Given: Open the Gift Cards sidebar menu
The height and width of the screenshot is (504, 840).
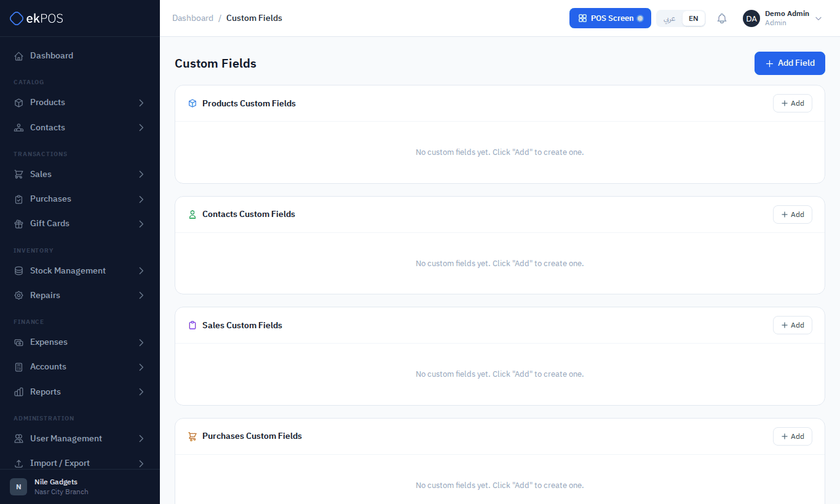Looking at the screenshot, I should pos(80,224).
